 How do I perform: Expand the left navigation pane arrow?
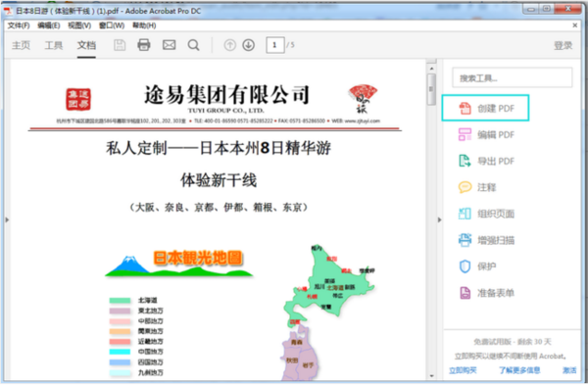coord(7,219)
